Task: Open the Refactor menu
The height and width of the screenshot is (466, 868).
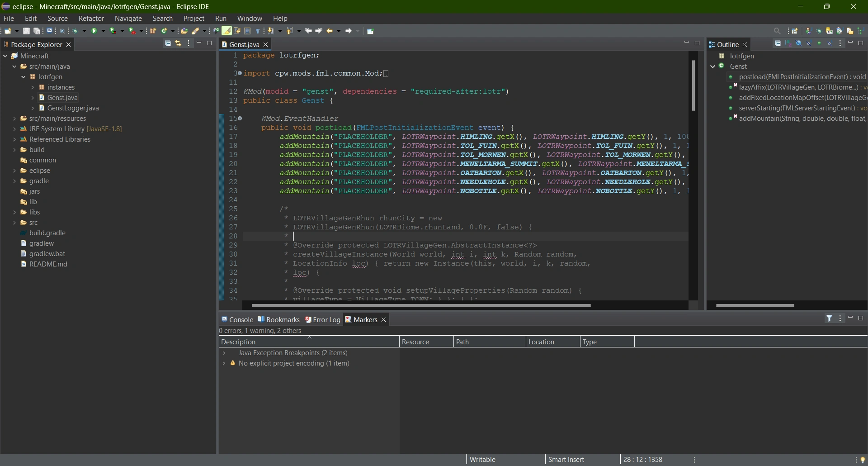Action: pyautogui.click(x=91, y=19)
